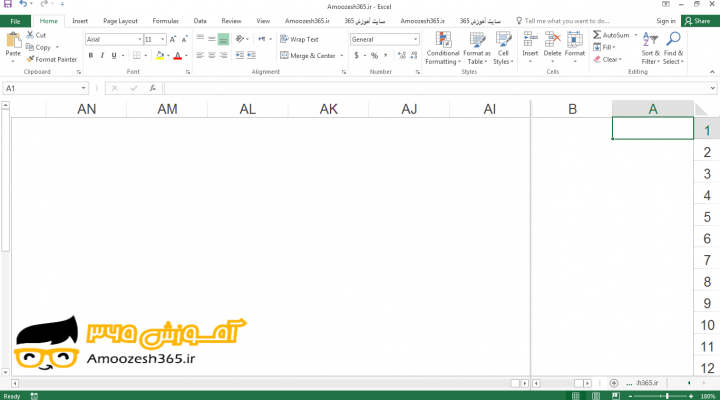This screenshot has width=720, height=400.
Task: Expand the formula bar
Action: point(713,88)
